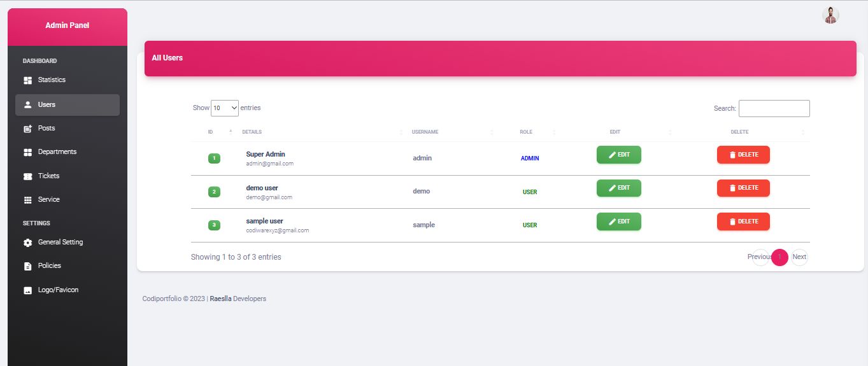Focus the Search input field
The height and width of the screenshot is (366, 868).
click(774, 108)
